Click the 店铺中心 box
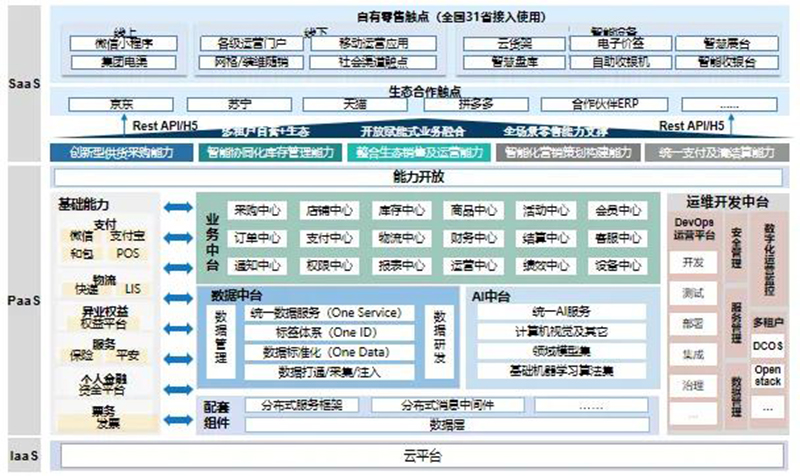The width and height of the screenshot is (800, 476). coord(329,210)
